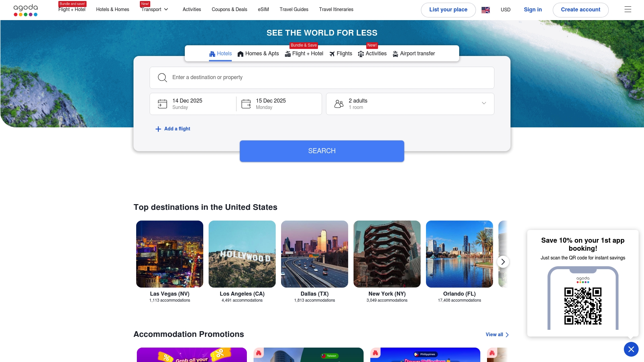Click the check-in calendar icon
The image size is (644, 362).
coord(162,104)
